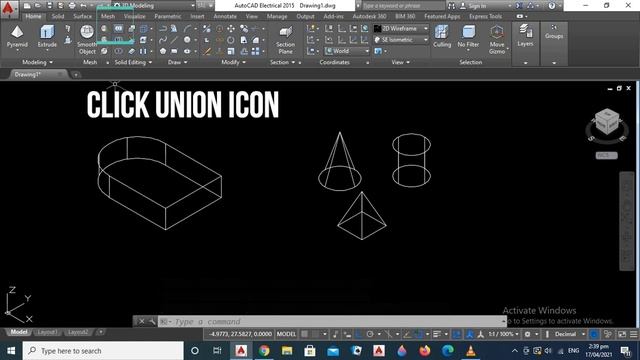Open the World UCS dropdown

tap(347, 51)
